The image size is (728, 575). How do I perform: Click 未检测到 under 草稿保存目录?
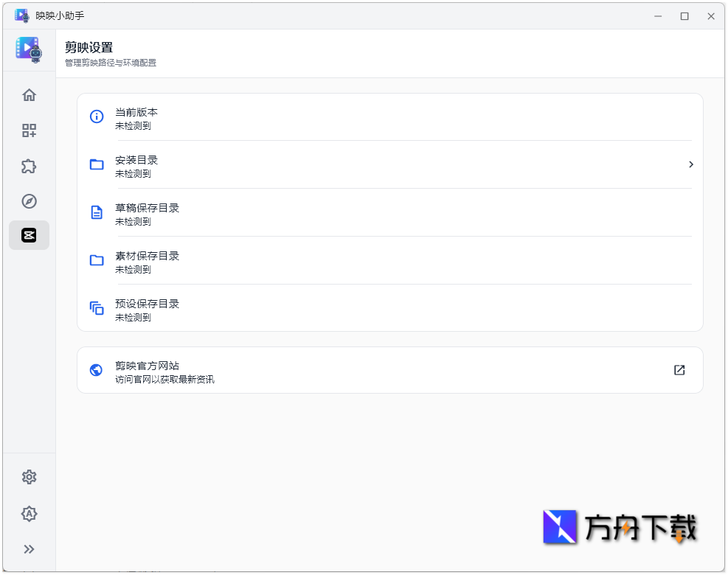[x=134, y=222]
